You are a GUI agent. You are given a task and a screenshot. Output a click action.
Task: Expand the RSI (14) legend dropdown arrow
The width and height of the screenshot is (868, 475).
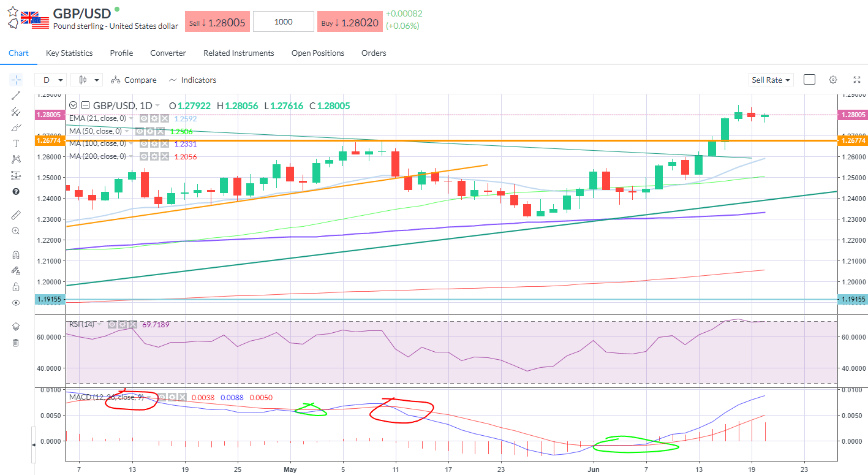coord(99,324)
